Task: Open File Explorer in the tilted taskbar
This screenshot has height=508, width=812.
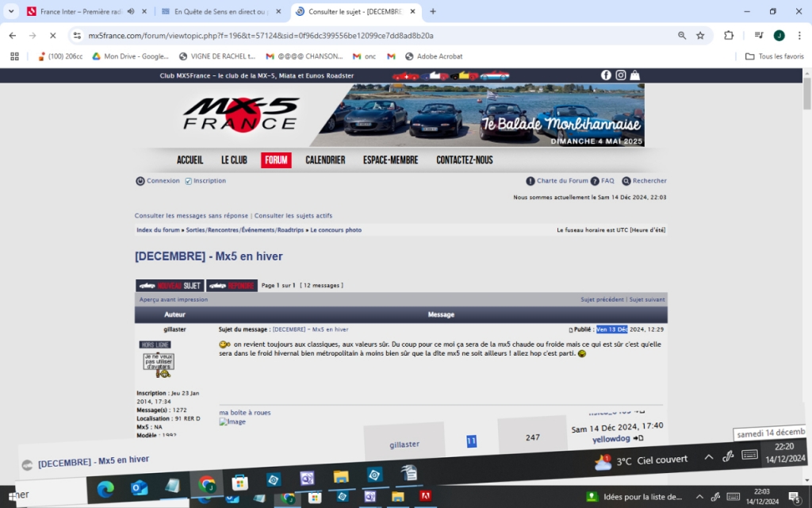Action: pyautogui.click(x=341, y=477)
